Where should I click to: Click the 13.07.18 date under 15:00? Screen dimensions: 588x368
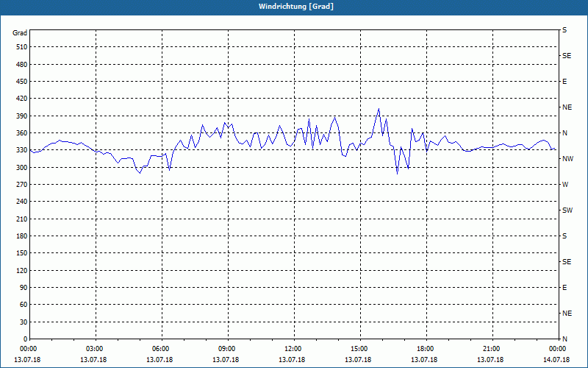358,360
